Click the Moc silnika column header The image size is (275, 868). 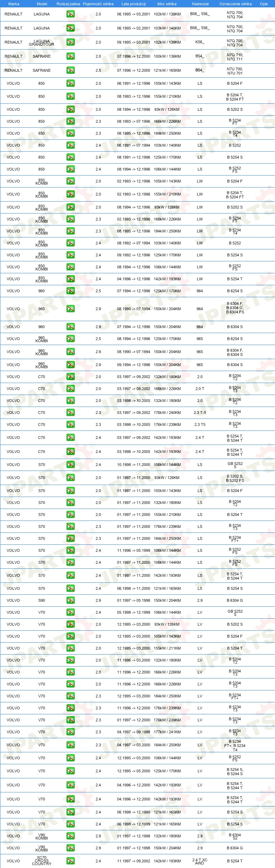click(167, 4)
